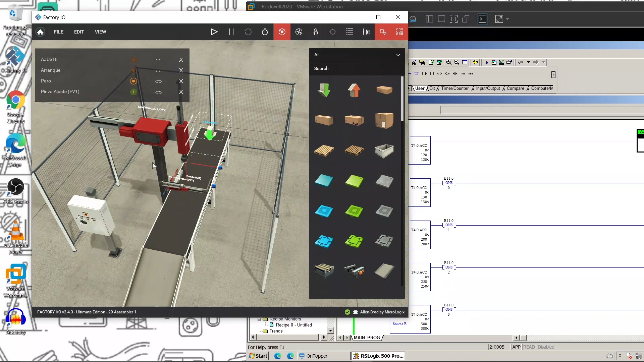Click the highlighted search-parts icon in toolbar
Viewport: 644px width, 362px height.
(383, 32)
